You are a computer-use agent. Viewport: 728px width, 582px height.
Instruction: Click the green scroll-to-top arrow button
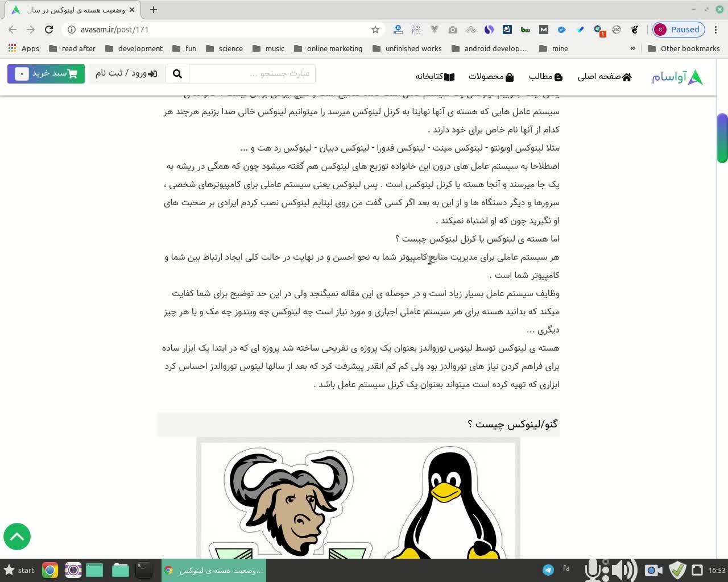17,537
